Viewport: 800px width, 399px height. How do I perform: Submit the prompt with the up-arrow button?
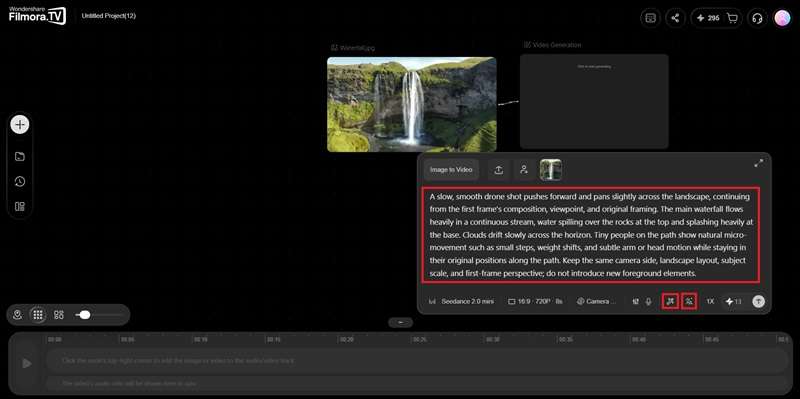tap(759, 302)
